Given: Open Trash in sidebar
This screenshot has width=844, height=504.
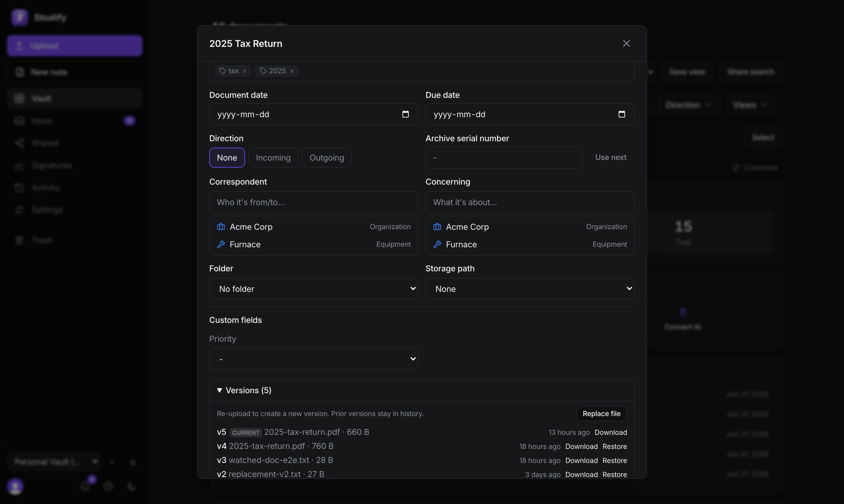Looking at the screenshot, I should [x=74, y=241].
